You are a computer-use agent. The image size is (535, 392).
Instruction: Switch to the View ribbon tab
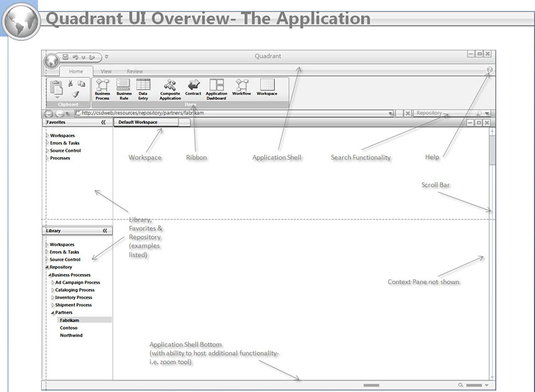click(106, 71)
